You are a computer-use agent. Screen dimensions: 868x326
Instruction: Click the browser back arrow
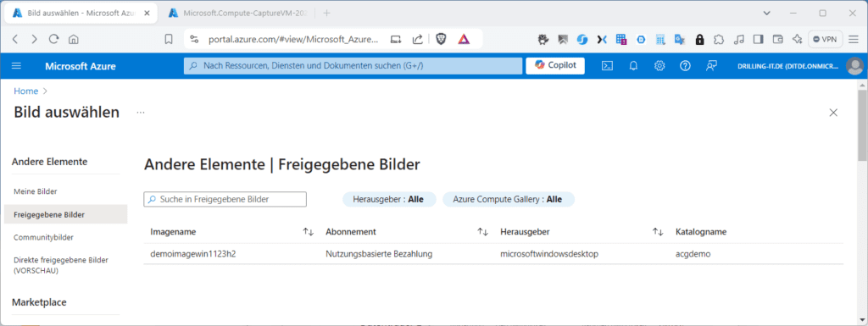click(x=15, y=39)
